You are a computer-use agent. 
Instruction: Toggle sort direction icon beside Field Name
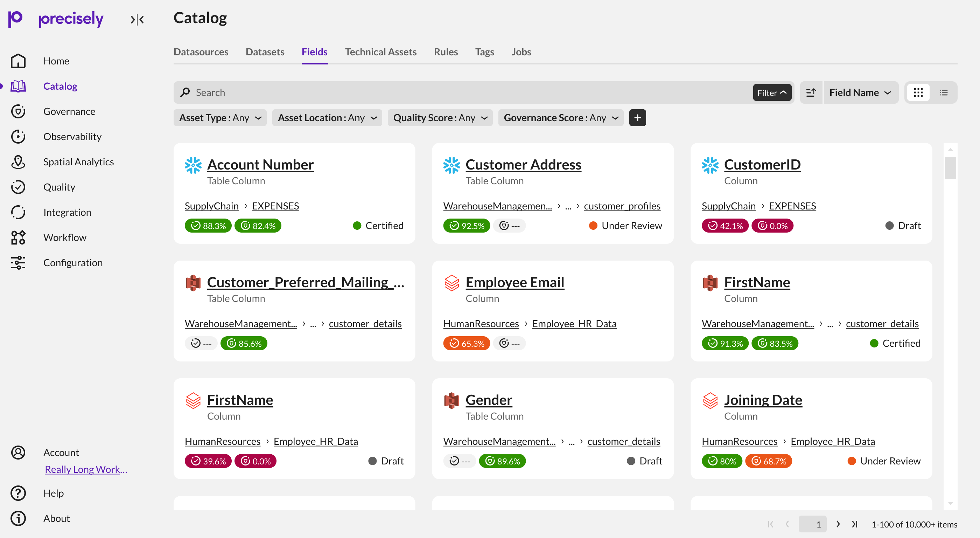(811, 92)
